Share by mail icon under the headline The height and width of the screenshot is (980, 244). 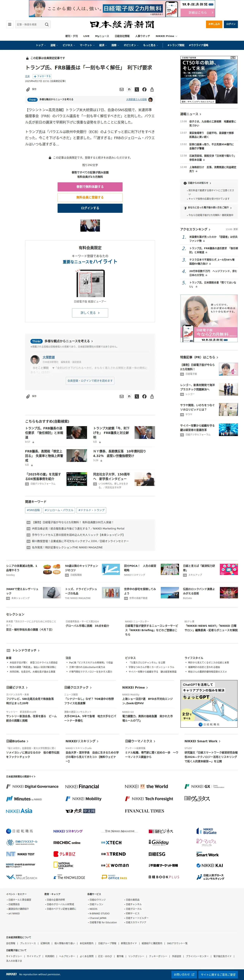click(122, 89)
